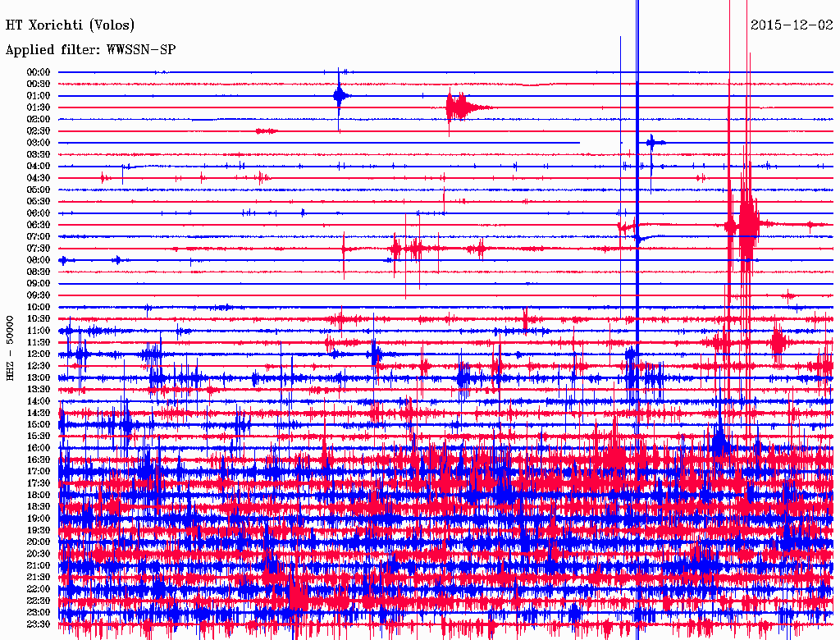Click the '07:00' time label

[39, 237]
